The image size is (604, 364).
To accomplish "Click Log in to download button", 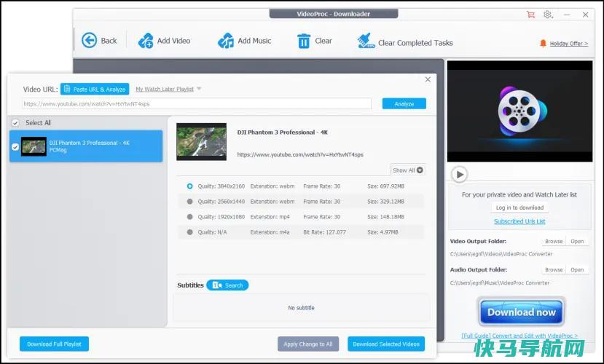I will (519, 207).
